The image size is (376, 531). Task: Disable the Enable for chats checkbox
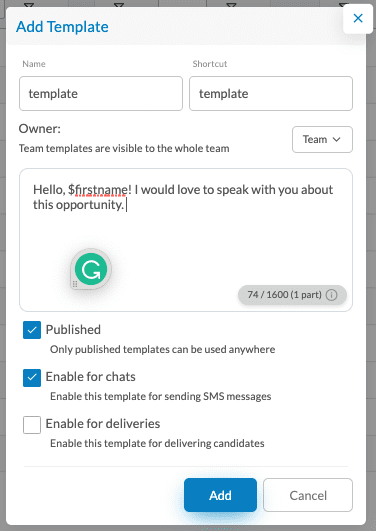coord(32,378)
